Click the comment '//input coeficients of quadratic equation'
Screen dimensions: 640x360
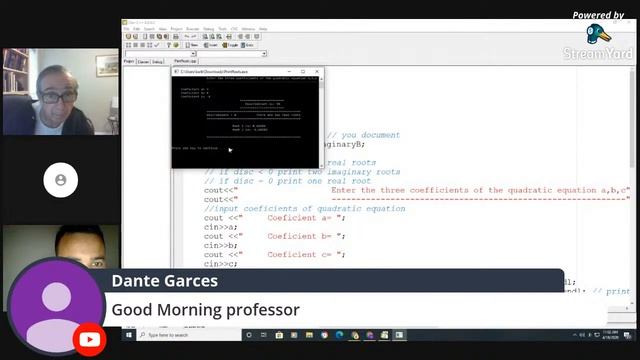point(304,209)
